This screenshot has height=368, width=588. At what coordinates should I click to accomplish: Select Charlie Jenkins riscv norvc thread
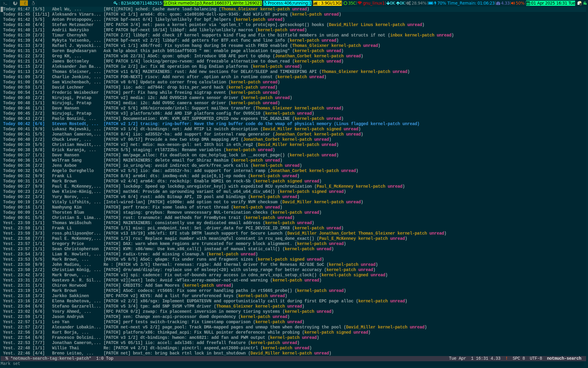point(164,77)
